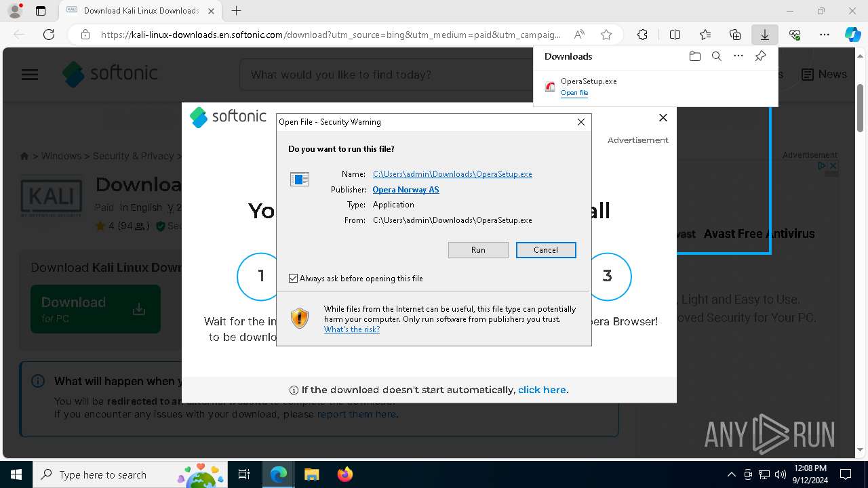This screenshot has width=868, height=488.
Task: Click the OperaSetup.exe file path name link
Action: 452,174
